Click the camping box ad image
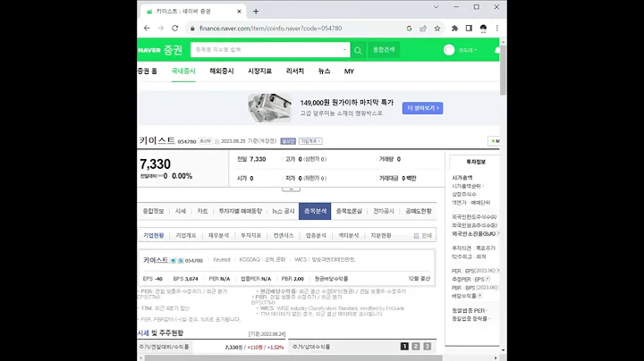The width and height of the screenshot is (644, 361). (270, 107)
